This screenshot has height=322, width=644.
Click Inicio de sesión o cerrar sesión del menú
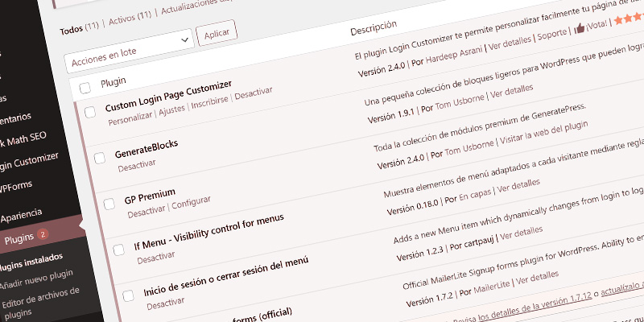pos(225,276)
